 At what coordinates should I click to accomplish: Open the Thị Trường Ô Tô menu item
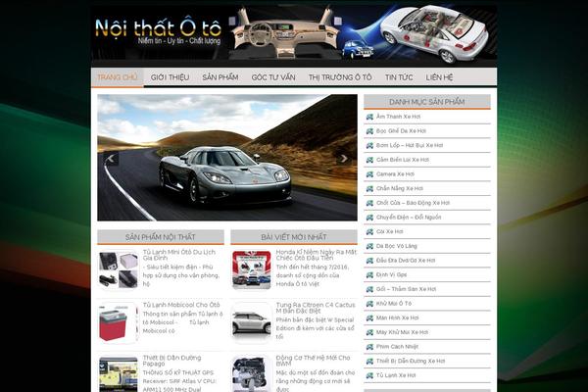point(340,77)
